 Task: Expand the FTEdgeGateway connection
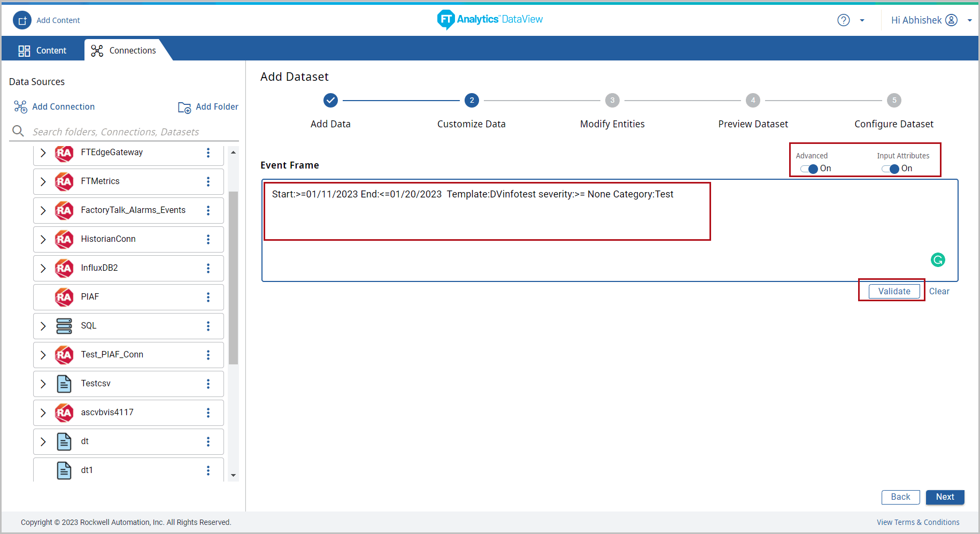(43, 153)
